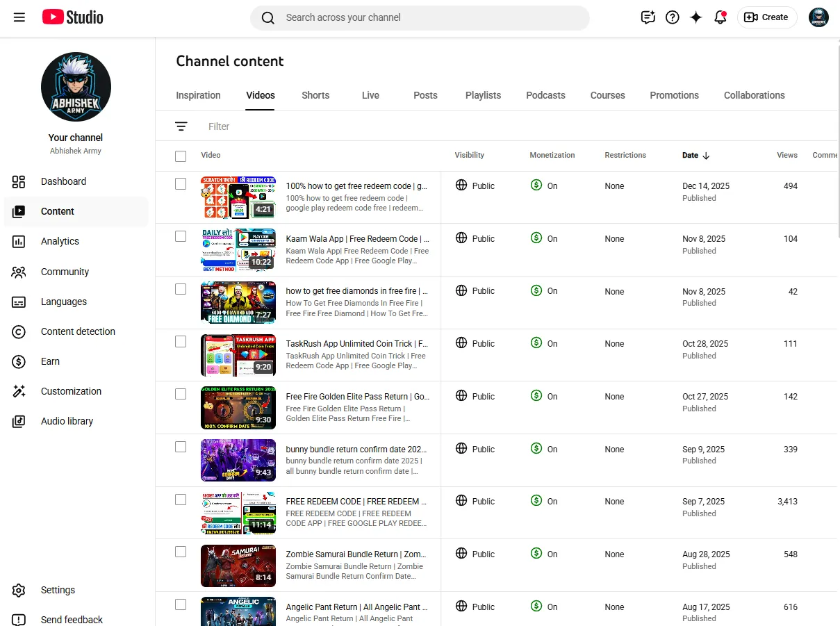The width and height of the screenshot is (840, 626).
Task: Open the notifications bell
Action: (x=720, y=17)
